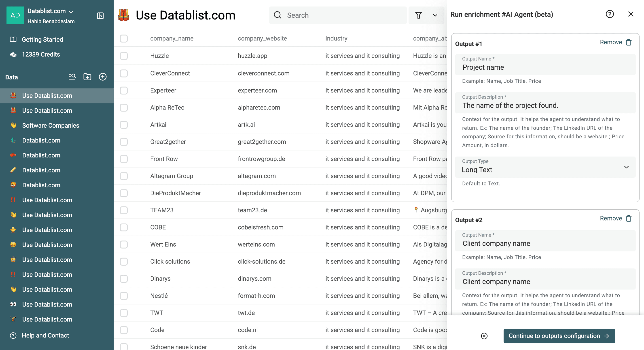This screenshot has width=644, height=350.
Task: Check the CleverConnect row checkbox
Action: (124, 73)
